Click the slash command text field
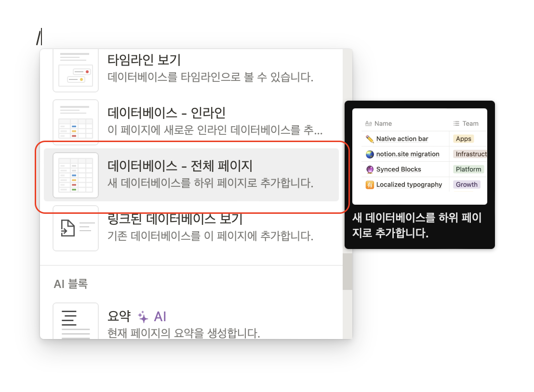The width and height of the screenshot is (534, 392). pos(39,37)
